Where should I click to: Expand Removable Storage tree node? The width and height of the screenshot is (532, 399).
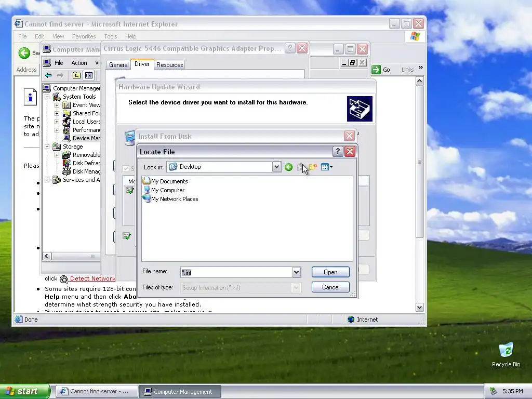57,155
